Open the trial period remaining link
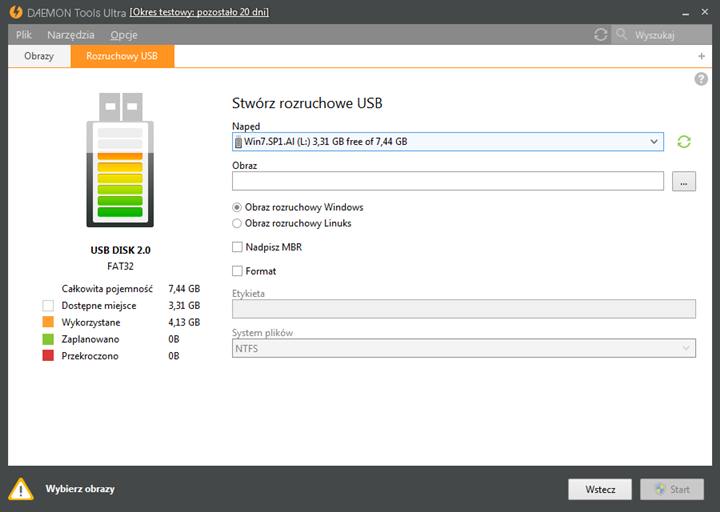The width and height of the screenshot is (720, 512). pyautogui.click(x=199, y=12)
